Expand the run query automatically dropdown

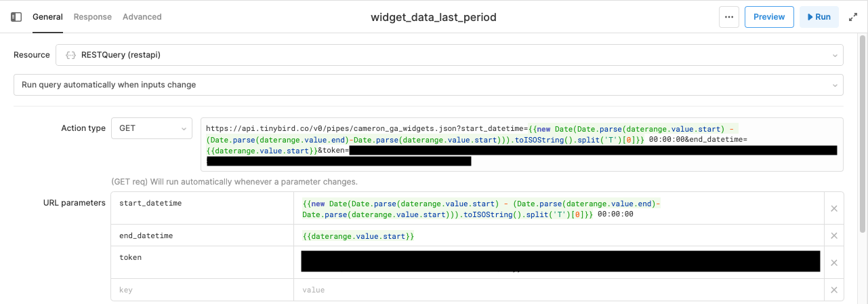[x=428, y=85]
